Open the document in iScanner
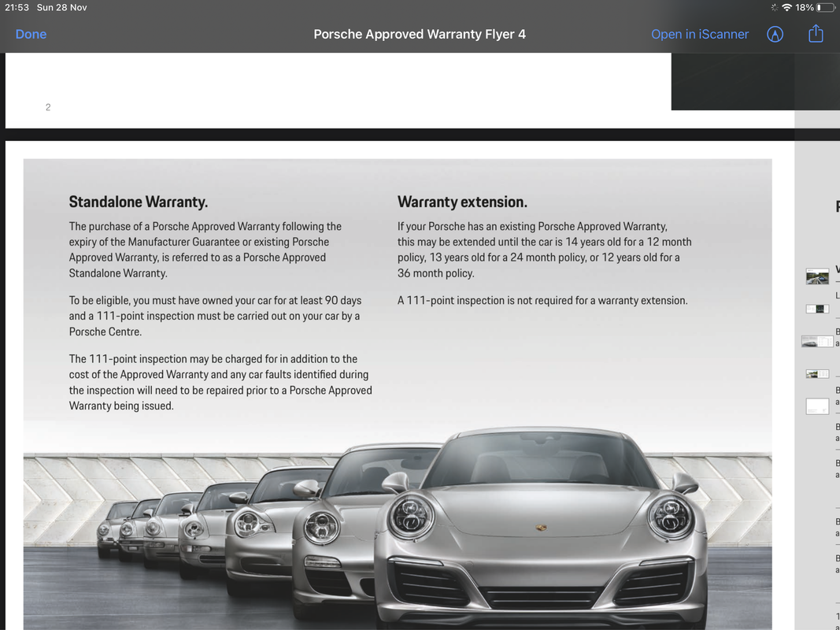Viewport: 840px width, 630px height. 700,35
